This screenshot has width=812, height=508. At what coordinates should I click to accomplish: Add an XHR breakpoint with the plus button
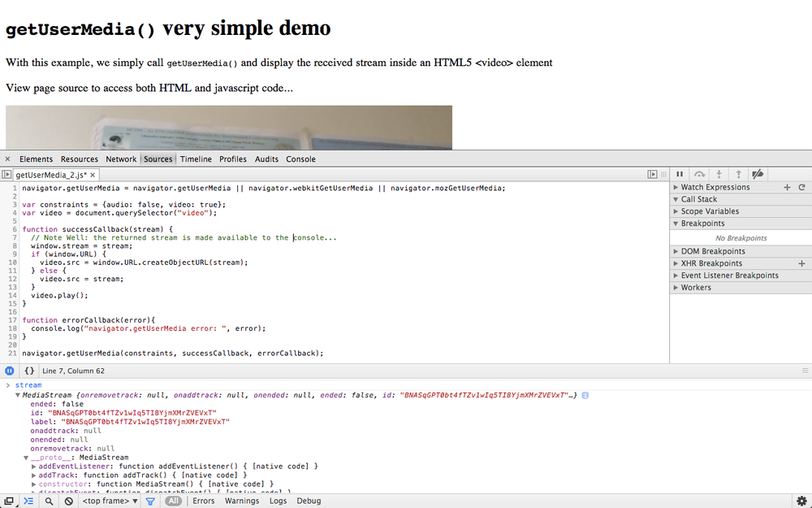pos(801,263)
